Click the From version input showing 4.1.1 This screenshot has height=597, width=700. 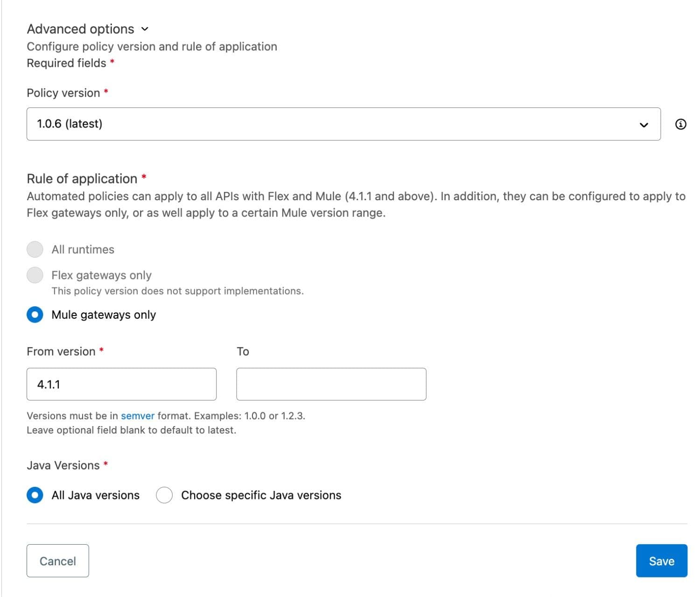tap(121, 384)
